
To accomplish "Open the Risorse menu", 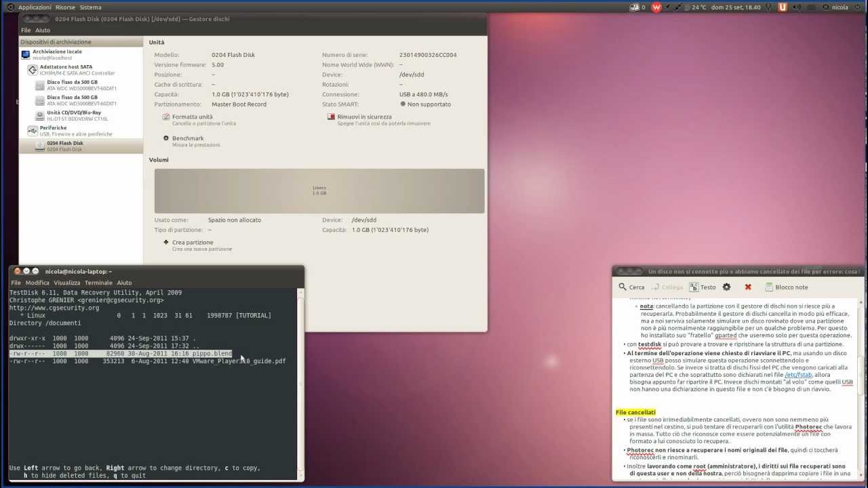I will coord(65,7).
